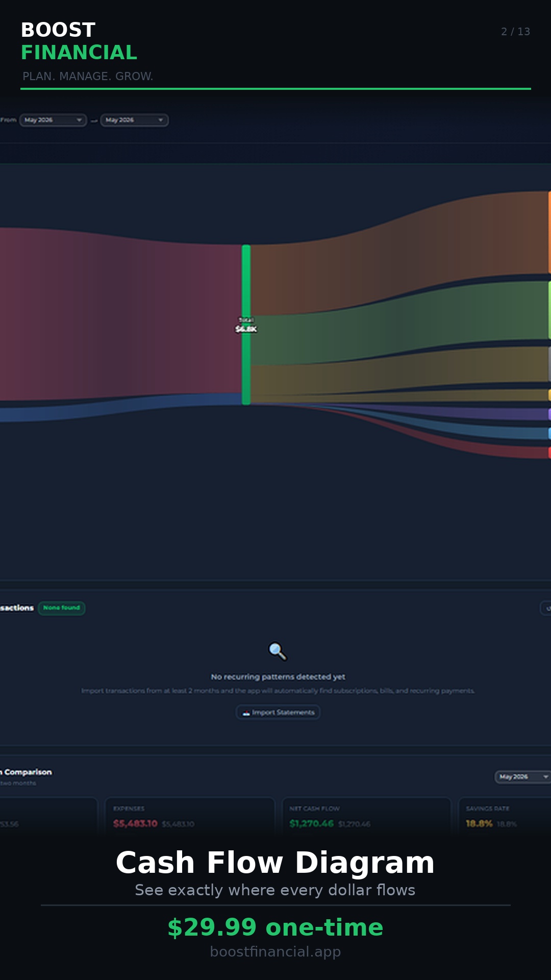Open the From month dropdown
The image size is (551, 980).
click(53, 120)
